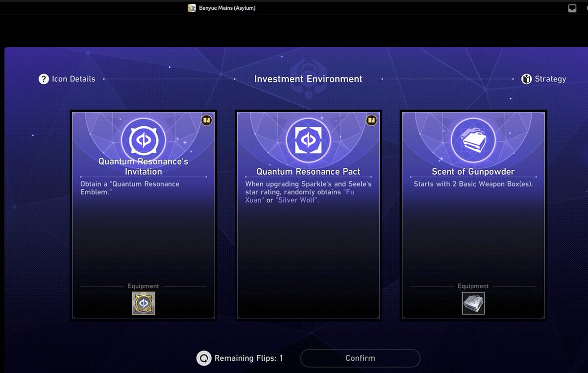
Task: Click "Obtain a Quantum Resonance Emblem" description
Action: (x=130, y=188)
